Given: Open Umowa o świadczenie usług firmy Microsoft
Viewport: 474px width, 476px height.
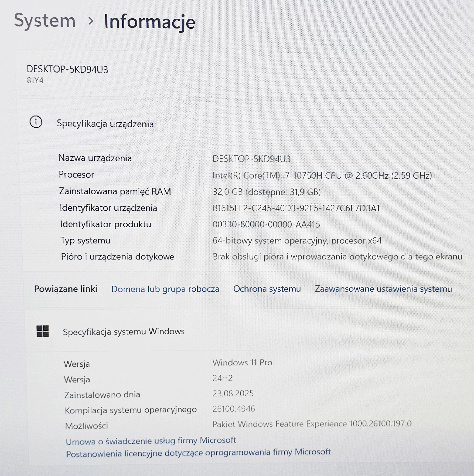Looking at the screenshot, I should (151, 441).
